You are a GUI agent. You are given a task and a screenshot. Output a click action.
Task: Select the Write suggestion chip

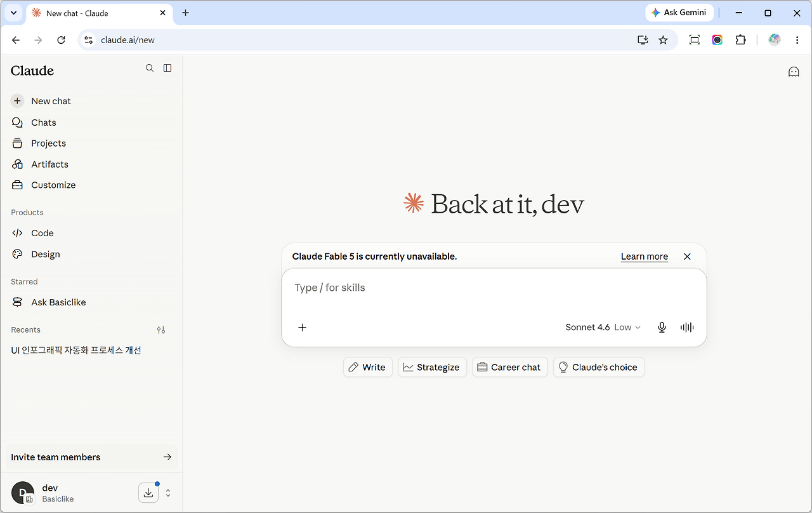click(368, 367)
